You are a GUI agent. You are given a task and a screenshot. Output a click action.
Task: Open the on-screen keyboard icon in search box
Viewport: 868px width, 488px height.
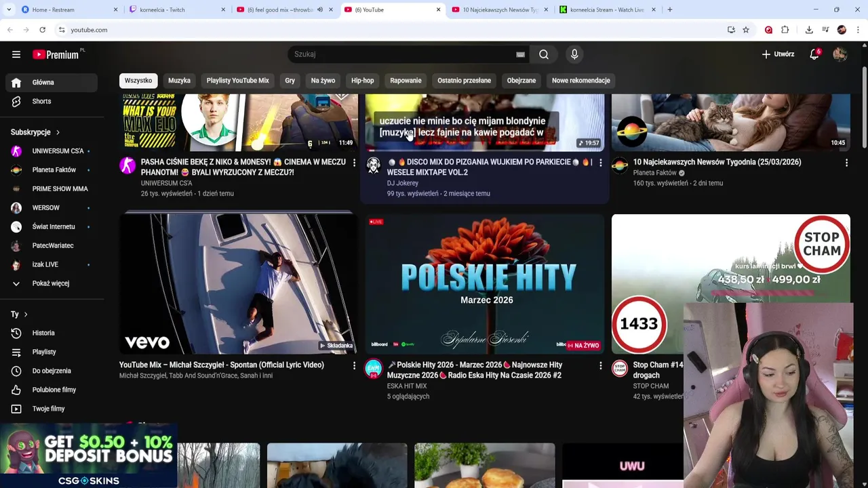point(520,54)
